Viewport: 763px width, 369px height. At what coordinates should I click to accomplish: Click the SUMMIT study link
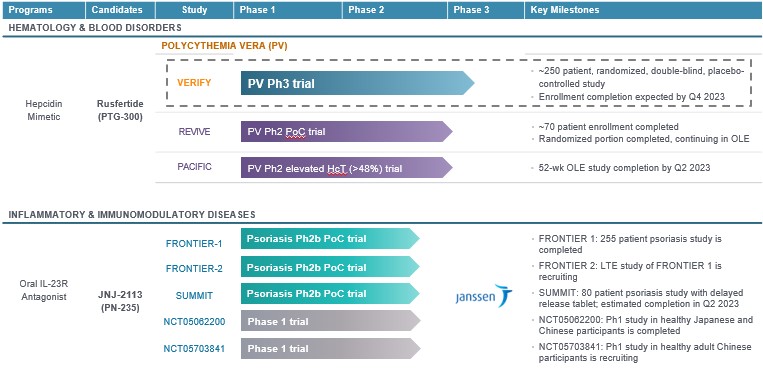tap(194, 295)
